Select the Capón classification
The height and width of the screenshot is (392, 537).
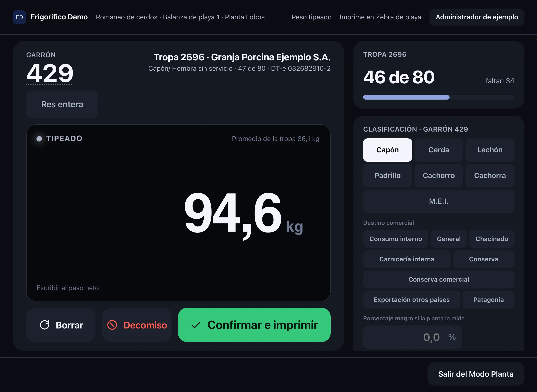388,150
